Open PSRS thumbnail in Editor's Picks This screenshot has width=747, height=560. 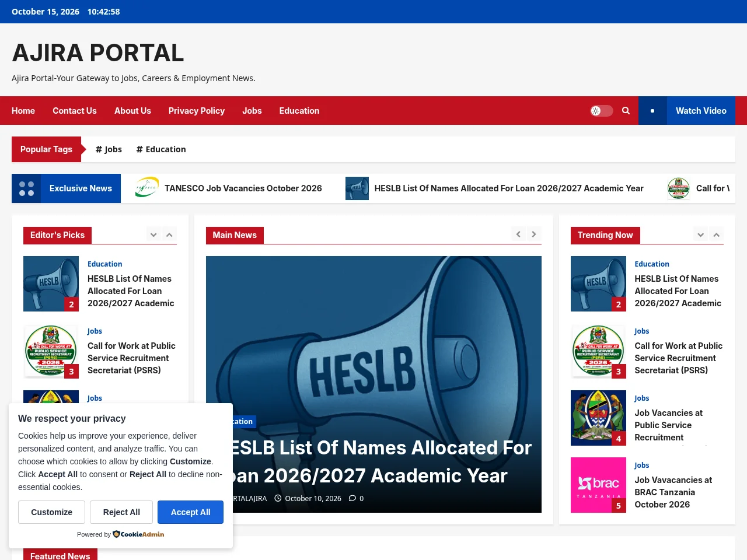pyautogui.click(x=51, y=351)
